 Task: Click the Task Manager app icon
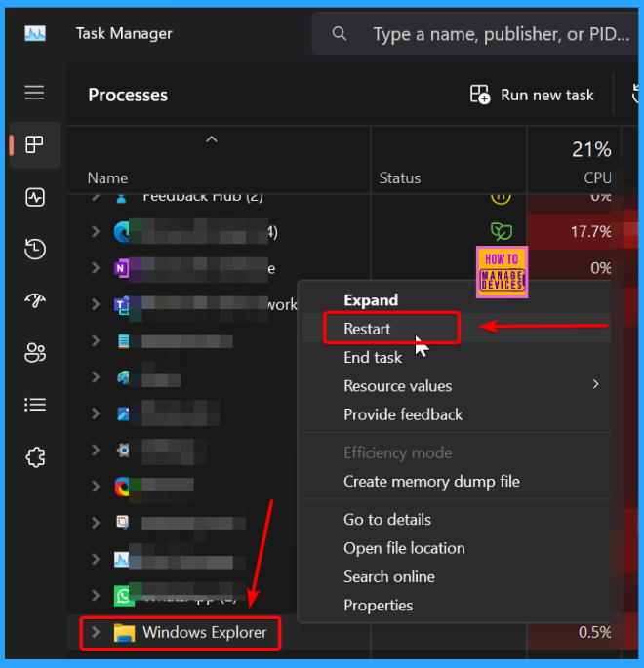click(x=35, y=33)
